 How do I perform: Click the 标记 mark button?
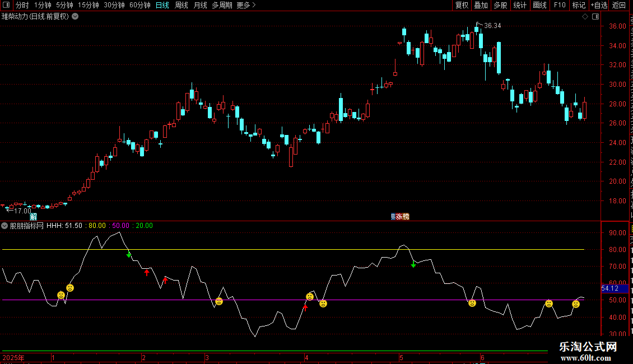coord(579,5)
